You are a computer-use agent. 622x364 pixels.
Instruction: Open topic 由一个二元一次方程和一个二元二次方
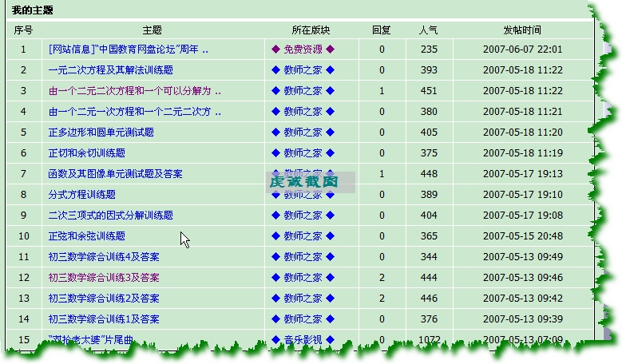pos(134,112)
